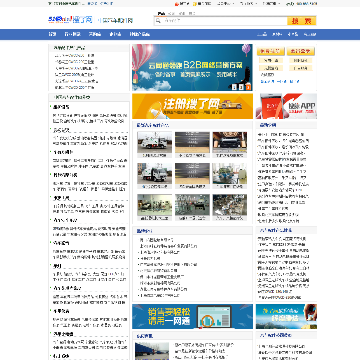The height and width of the screenshot is (360, 360).
Task: Open the top-row middle dark gold product thumbnail
Action: (x=192, y=142)
